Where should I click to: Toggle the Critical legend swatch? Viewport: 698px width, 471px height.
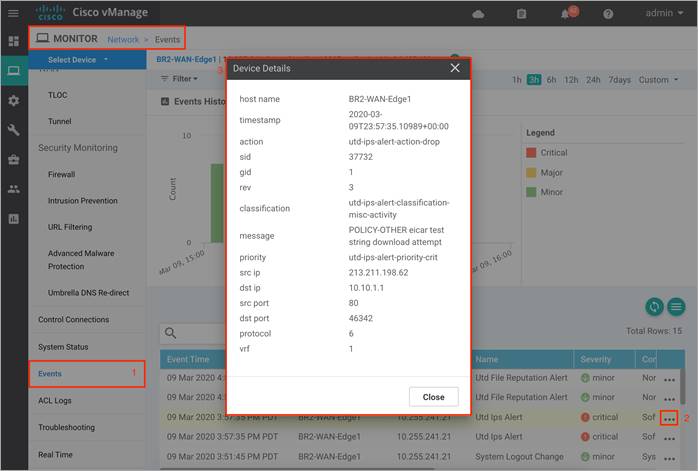531,153
